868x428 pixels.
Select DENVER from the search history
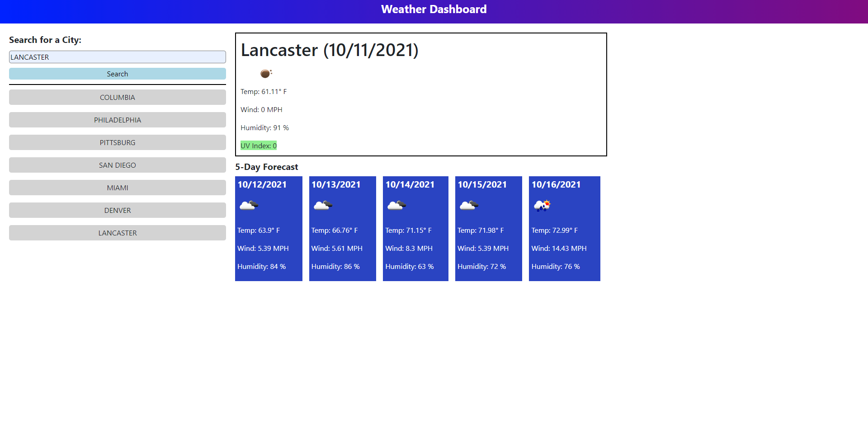tap(117, 210)
